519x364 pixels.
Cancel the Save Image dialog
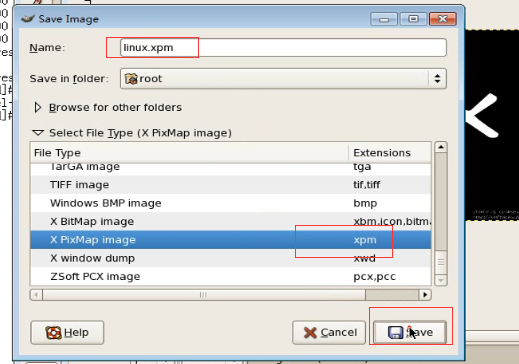pyautogui.click(x=329, y=332)
